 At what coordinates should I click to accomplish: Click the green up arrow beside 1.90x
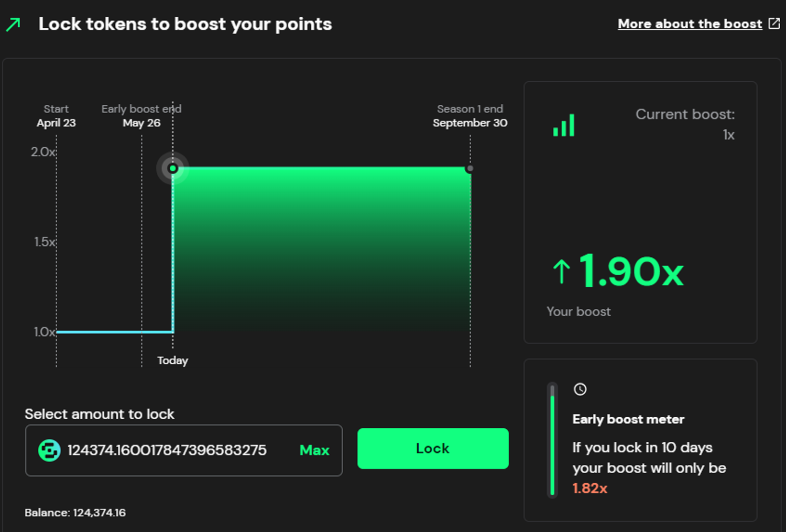click(561, 272)
